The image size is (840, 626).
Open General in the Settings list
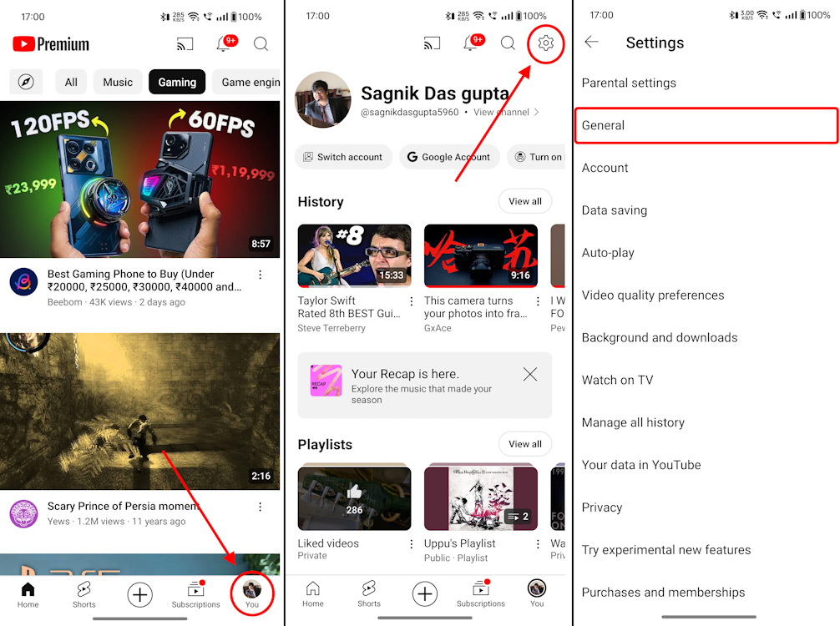pos(706,125)
